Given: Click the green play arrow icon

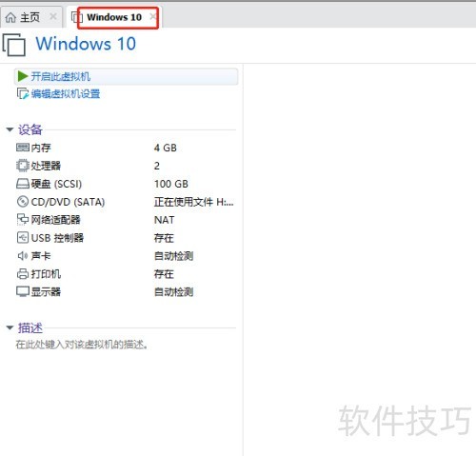Looking at the screenshot, I should point(23,76).
